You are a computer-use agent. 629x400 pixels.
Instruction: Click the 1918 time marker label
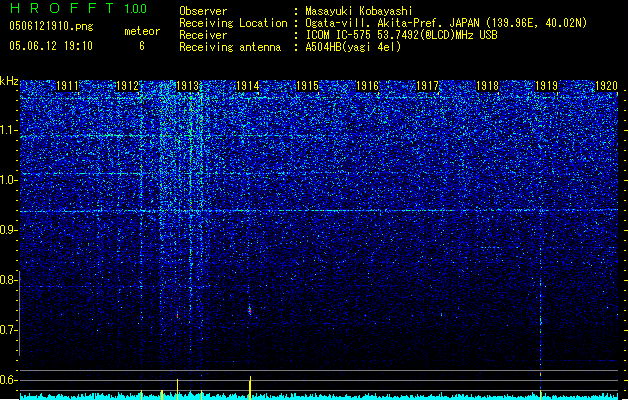pos(487,86)
